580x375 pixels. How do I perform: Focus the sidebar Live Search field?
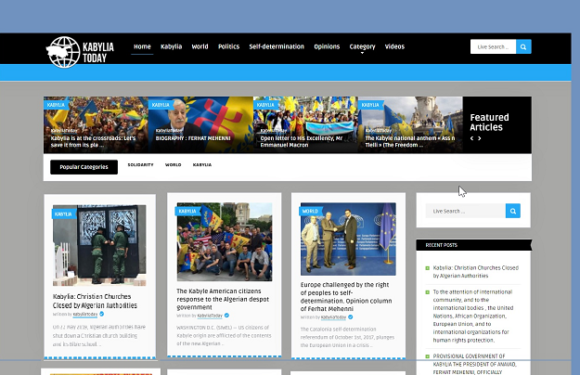click(465, 211)
